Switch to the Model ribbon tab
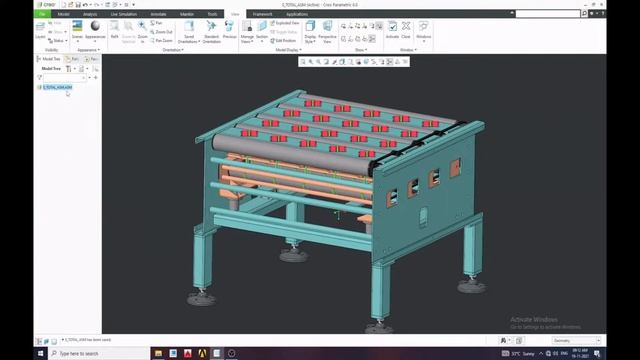The width and height of the screenshot is (640, 360). tap(63, 14)
